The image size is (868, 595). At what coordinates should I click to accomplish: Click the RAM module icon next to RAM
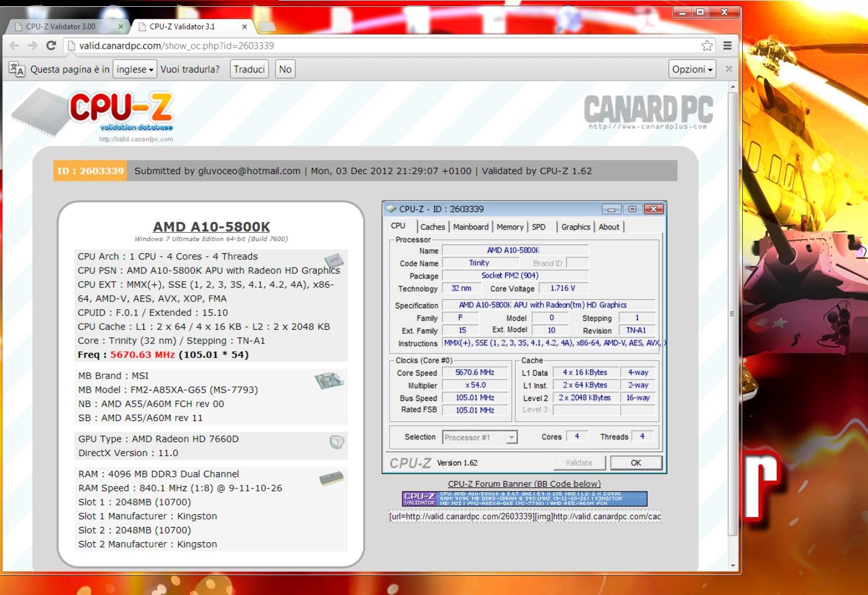pyautogui.click(x=331, y=479)
